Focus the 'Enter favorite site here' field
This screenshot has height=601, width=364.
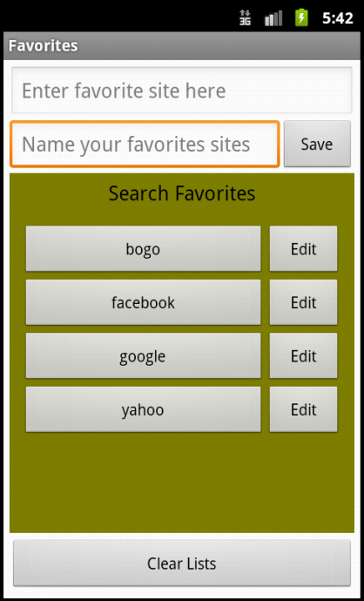pos(182,91)
